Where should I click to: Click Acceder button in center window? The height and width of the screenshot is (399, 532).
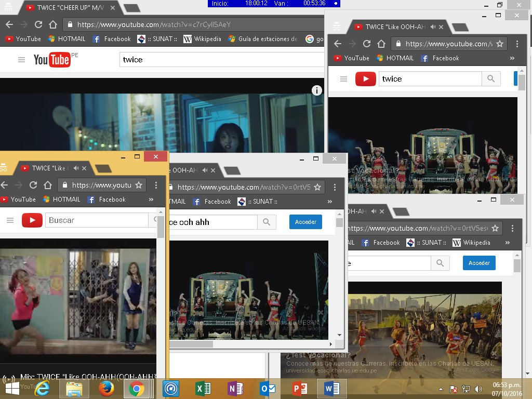coord(305,222)
